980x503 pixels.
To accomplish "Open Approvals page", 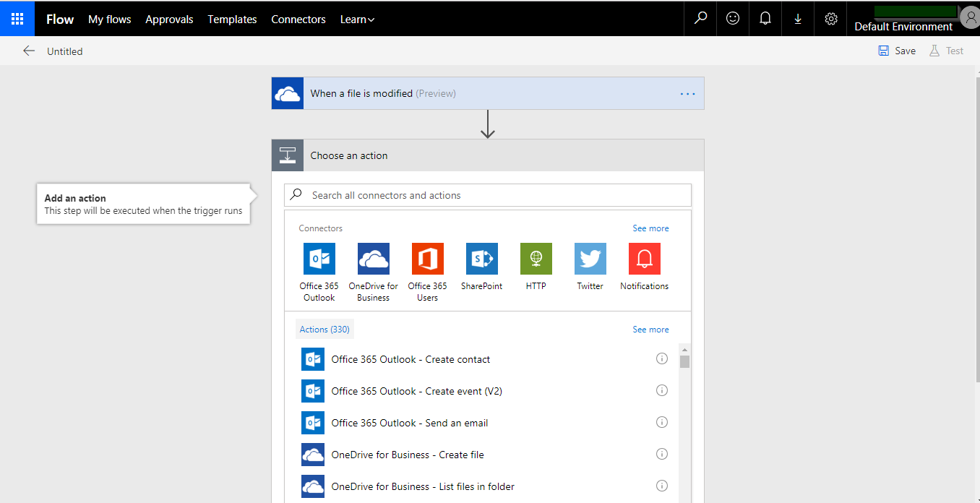I will click(x=169, y=20).
